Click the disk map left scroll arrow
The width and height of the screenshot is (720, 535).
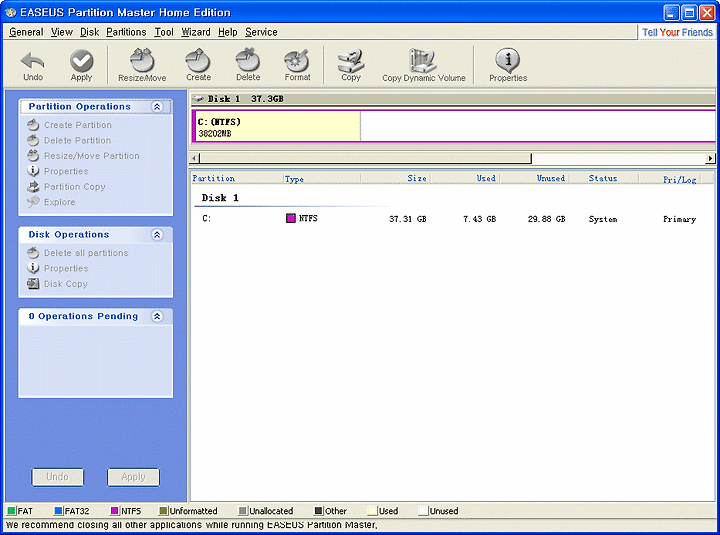pos(195,158)
